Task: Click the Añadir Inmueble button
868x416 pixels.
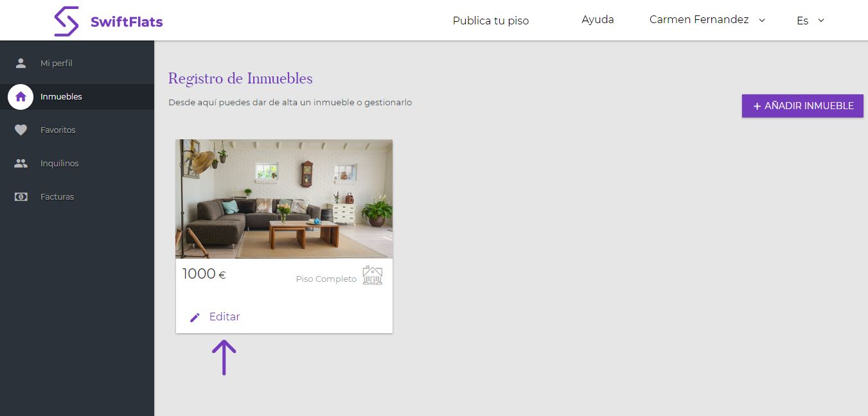Action: click(802, 106)
